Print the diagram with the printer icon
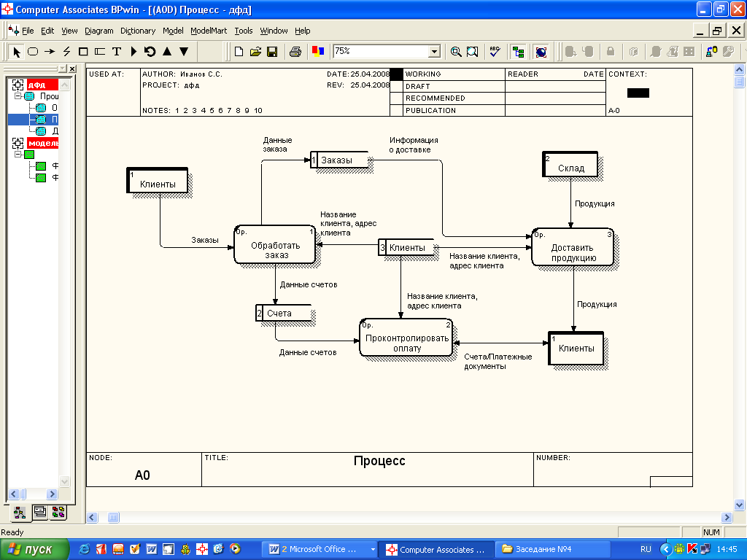The height and width of the screenshot is (560, 747). (x=295, y=52)
